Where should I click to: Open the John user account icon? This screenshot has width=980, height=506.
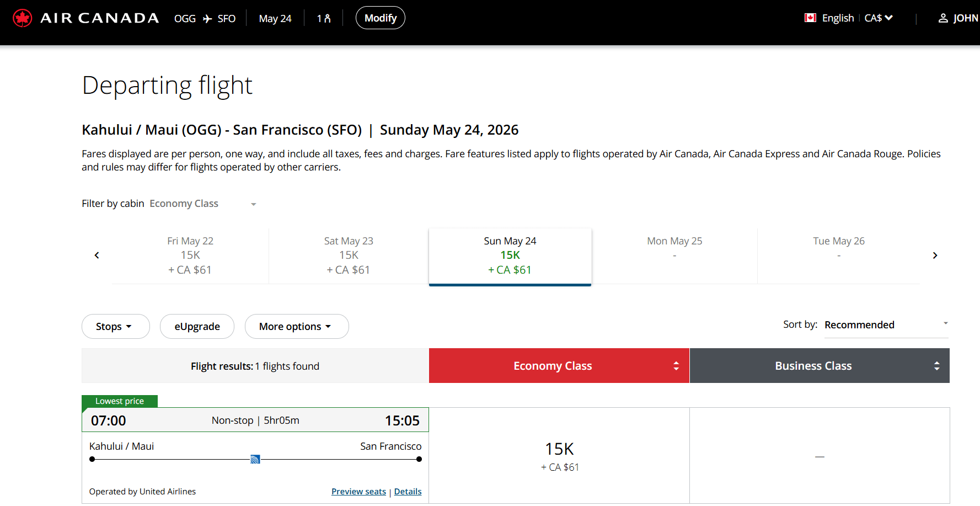(943, 18)
